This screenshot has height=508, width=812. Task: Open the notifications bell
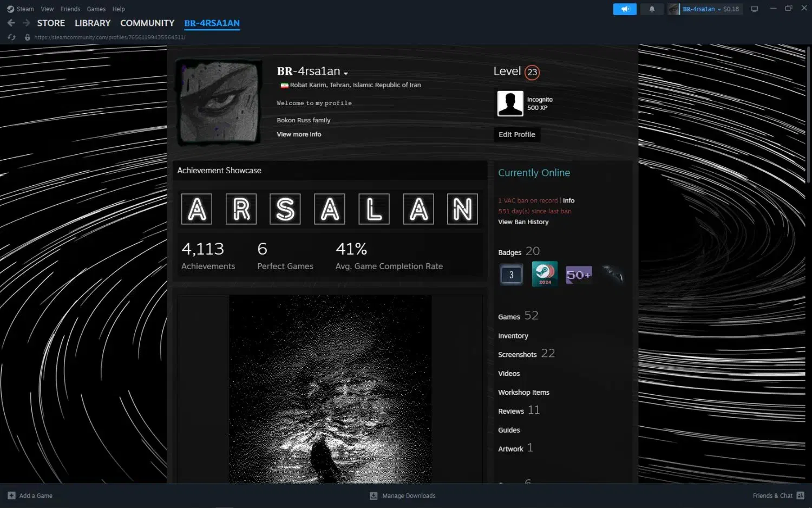(652, 9)
